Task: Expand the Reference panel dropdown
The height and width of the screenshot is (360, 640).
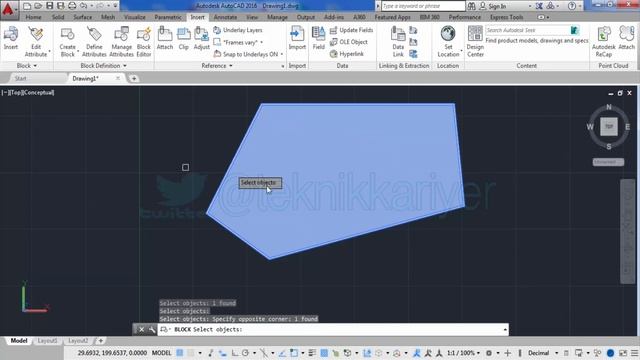Action: (x=217, y=66)
